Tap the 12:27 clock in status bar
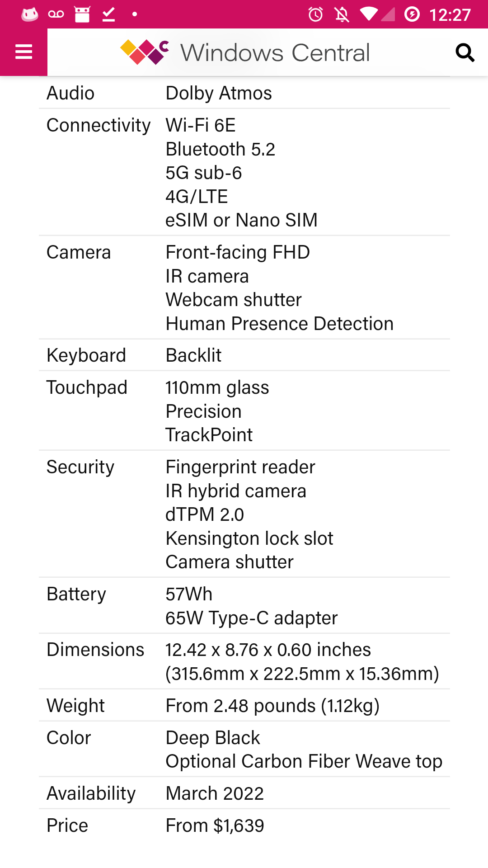The width and height of the screenshot is (488, 868). coord(450,15)
